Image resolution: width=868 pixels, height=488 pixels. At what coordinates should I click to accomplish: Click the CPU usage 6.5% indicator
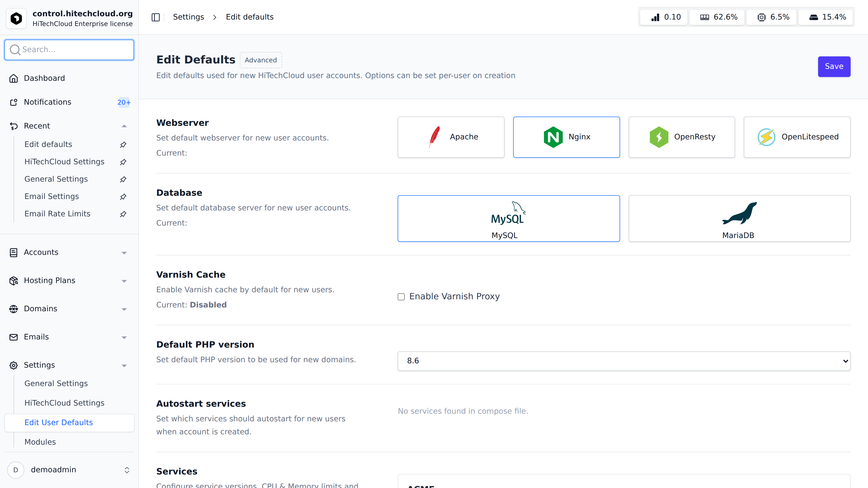[771, 17]
